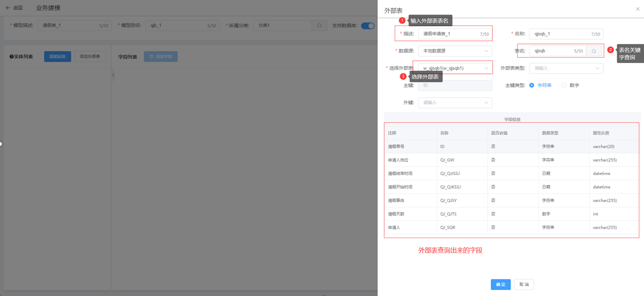The image size is (644, 296).
Task: Click the back arrow 返回 icon
Action: pyautogui.click(x=8, y=8)
